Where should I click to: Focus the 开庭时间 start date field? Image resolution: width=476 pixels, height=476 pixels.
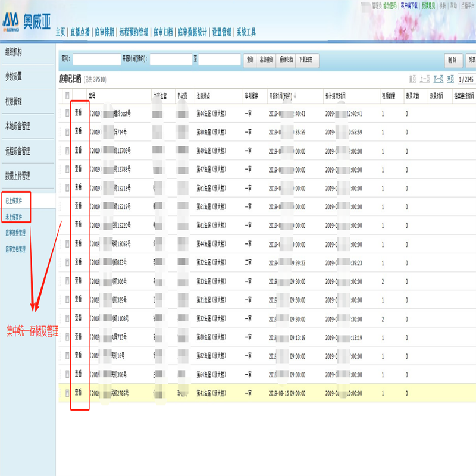point(171,59)
